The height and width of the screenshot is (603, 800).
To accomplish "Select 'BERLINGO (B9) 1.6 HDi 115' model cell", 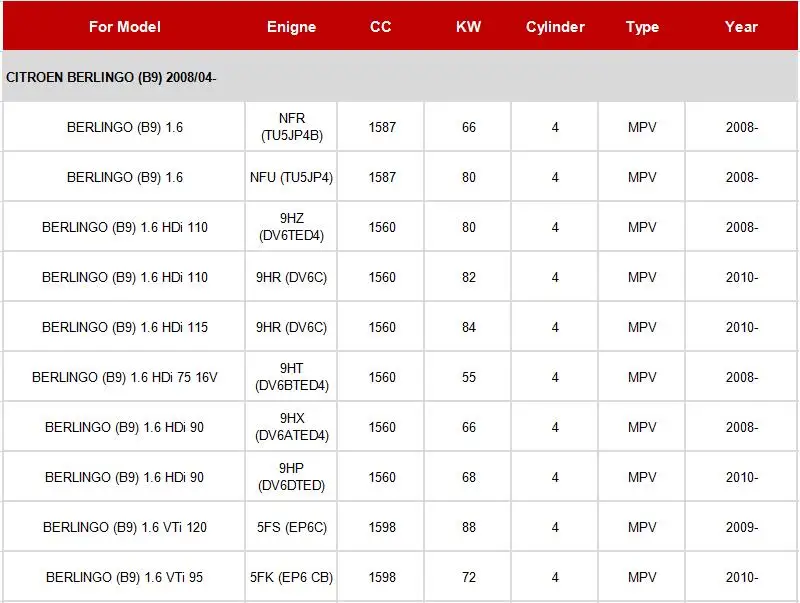I will point(124,327).
